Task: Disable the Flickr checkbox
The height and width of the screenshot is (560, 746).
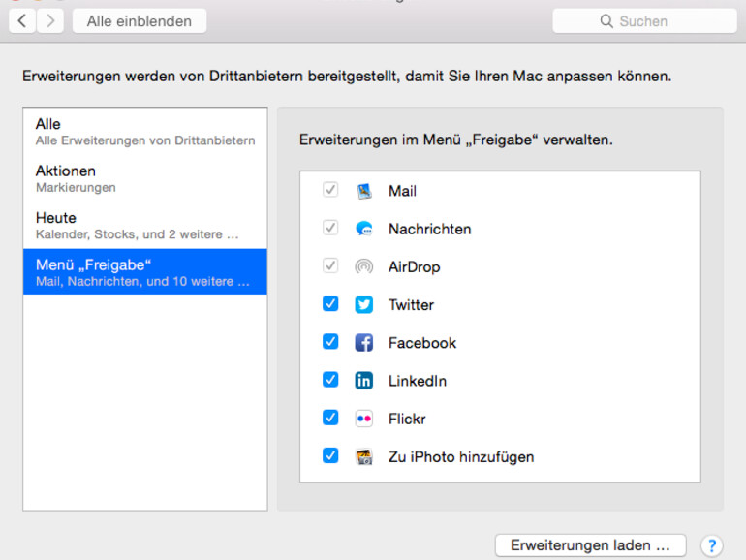Action: point(330,418)
